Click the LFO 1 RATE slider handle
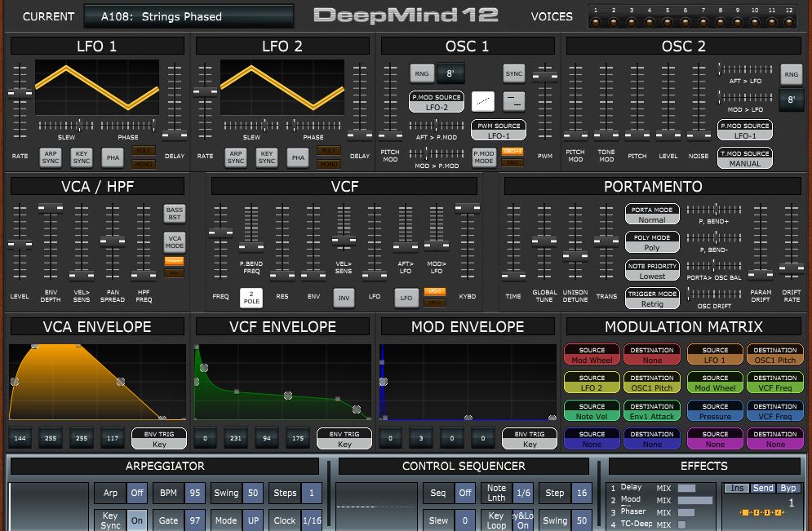 click(x=20, y=93)
